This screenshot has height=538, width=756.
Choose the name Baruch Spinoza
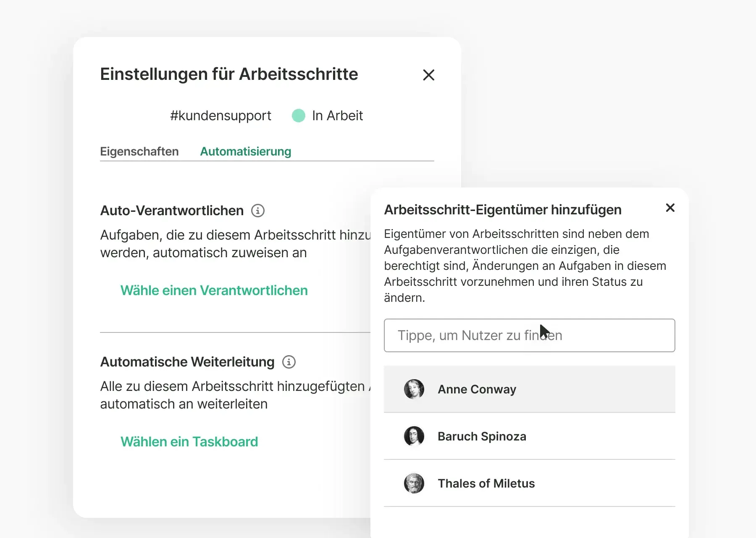click(x=482, y=436)
